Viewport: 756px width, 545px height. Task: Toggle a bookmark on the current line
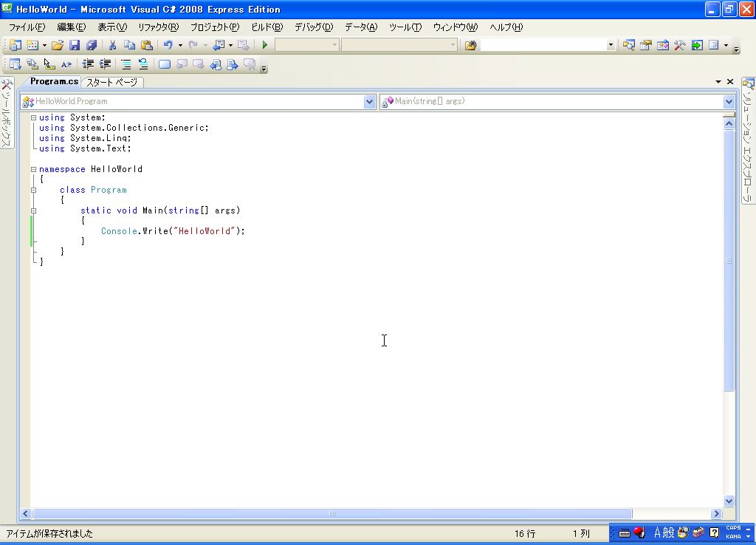click(x=165, y=64)
